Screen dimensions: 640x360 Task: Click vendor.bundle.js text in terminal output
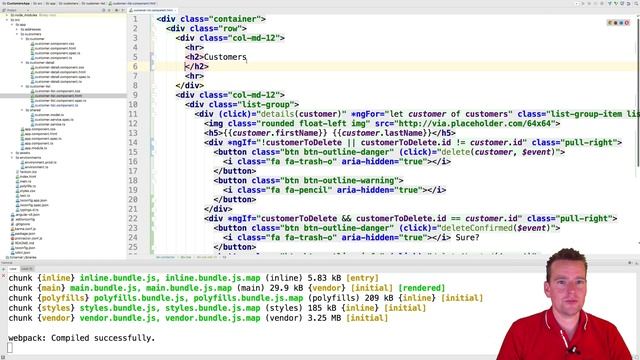(117, 318)
